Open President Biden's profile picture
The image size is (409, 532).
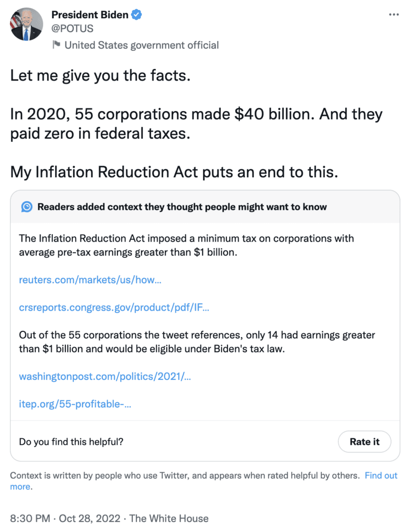(x=26, y=24)
